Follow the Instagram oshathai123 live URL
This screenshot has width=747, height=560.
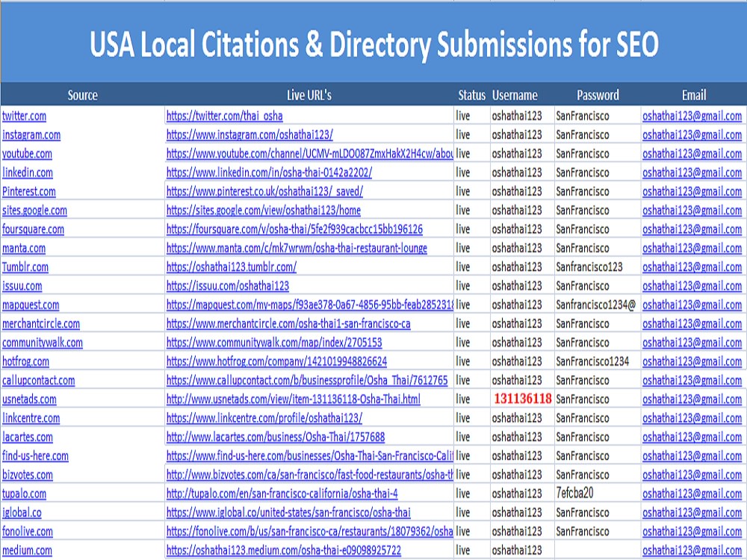[249, 134]
